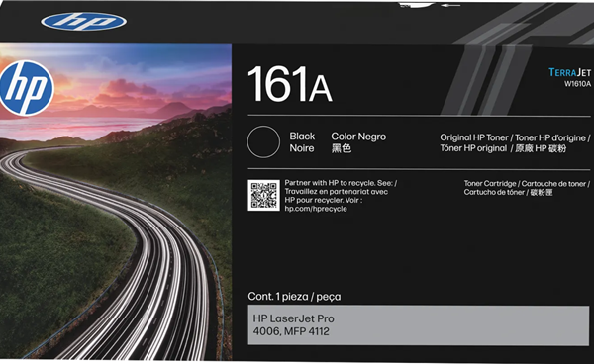
Task: Click the round HP logo over the sunset image
Action: point(26,88)
